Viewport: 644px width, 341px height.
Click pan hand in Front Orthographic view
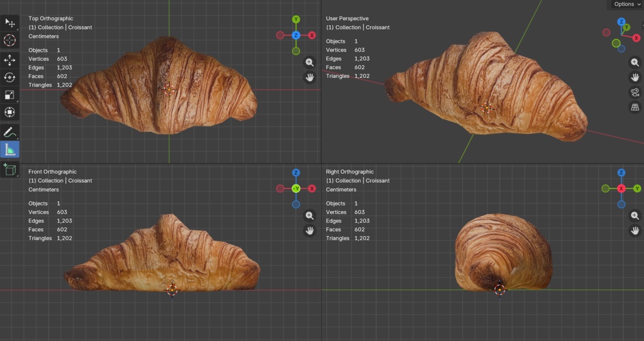309,230
